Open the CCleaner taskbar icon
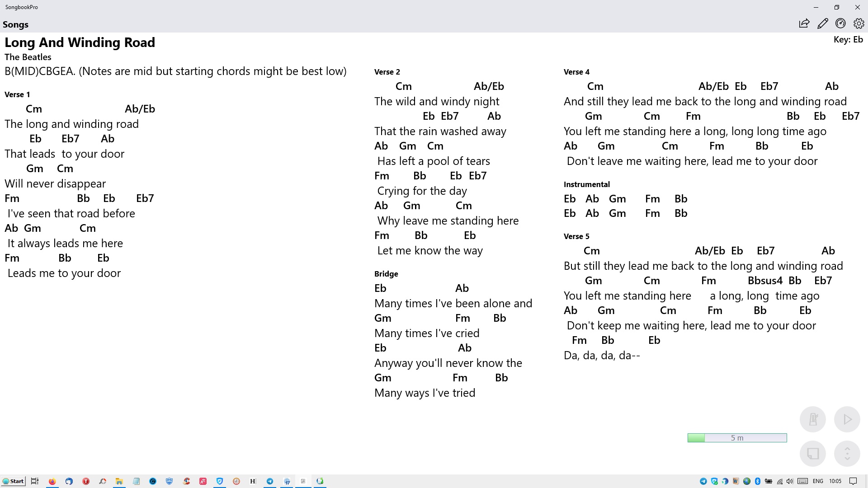The width and height of the screenshot is (868, 488). 186,481
